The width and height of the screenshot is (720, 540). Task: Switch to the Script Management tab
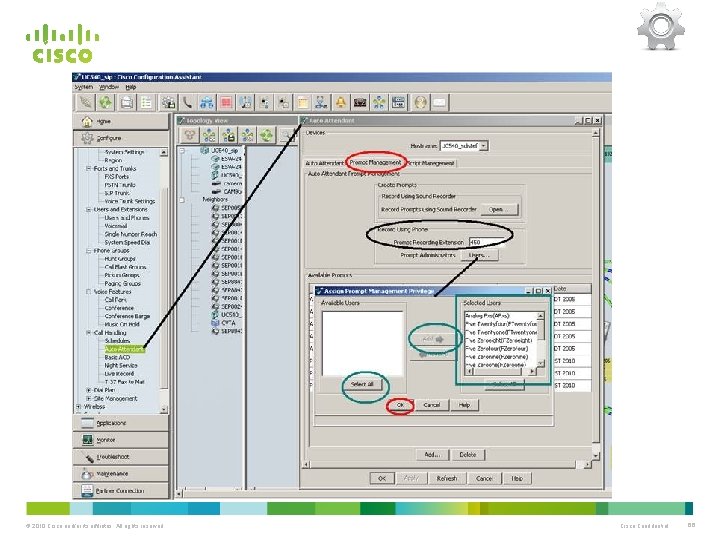point(431,163)
